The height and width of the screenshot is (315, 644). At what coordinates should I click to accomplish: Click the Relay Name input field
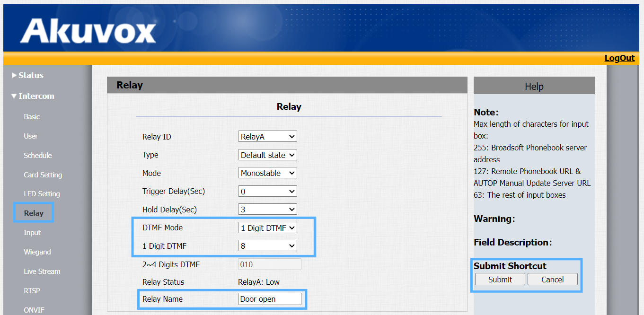269,299
